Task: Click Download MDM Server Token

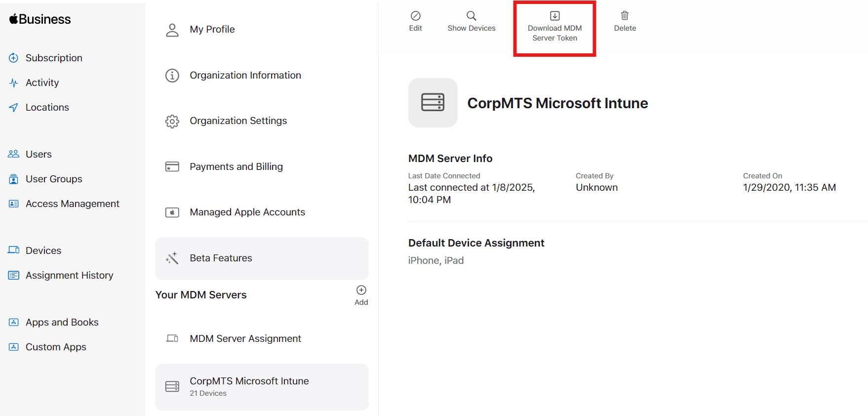Action: point(555,28)
